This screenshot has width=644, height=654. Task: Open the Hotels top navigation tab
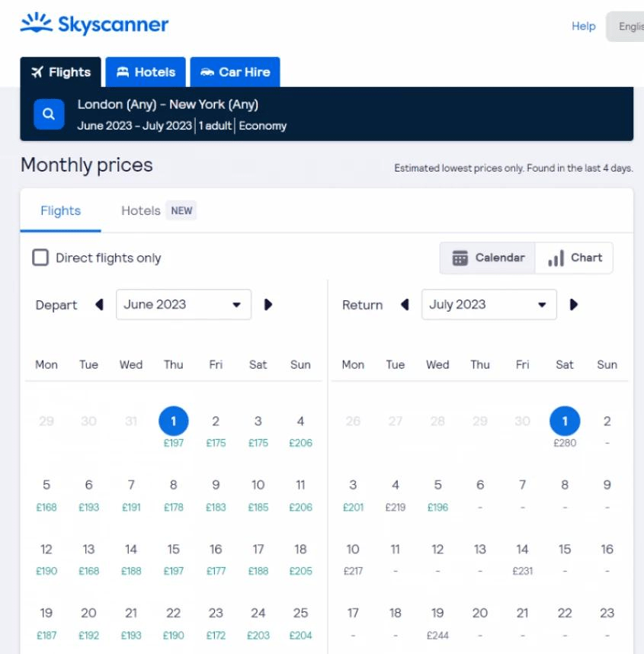pos(146,72)
